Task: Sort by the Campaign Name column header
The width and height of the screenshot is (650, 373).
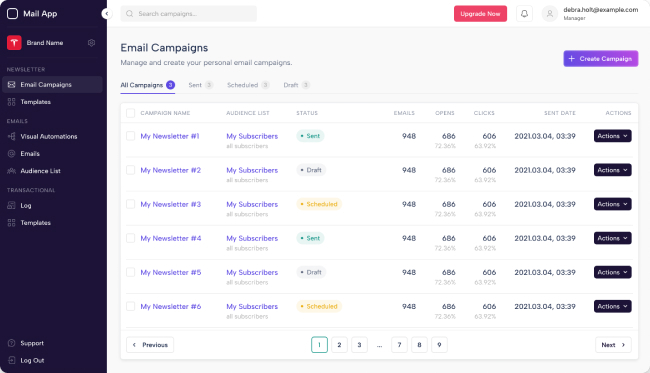Action: 165,113
